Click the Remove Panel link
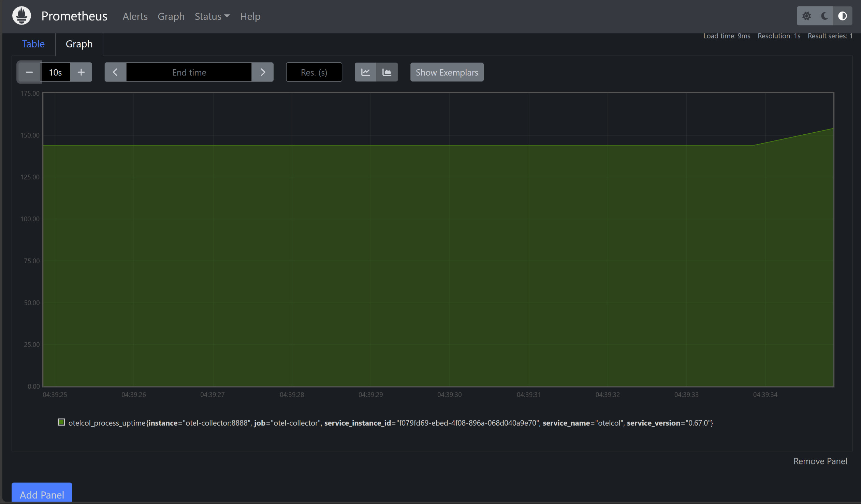Image resolution: width=861 pixels, height=504 pixels. point(820,461)
